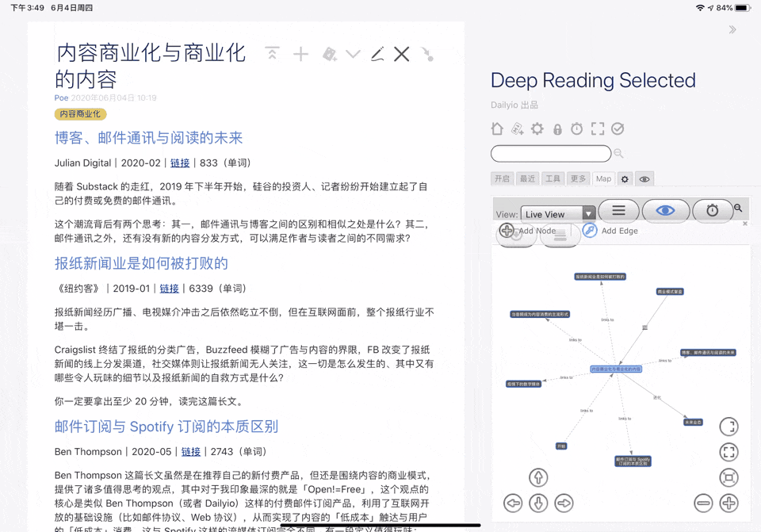The height and width of the screenshot is (532, 761).
Task: Tap the padlock icon in the sidebar
Action: tap(557, 129)
